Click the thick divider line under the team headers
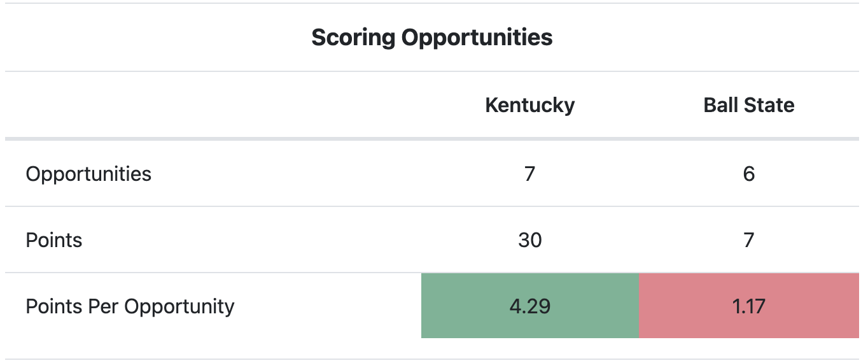The width and height of the screenshot is (868, 363). tap(432, 139)
